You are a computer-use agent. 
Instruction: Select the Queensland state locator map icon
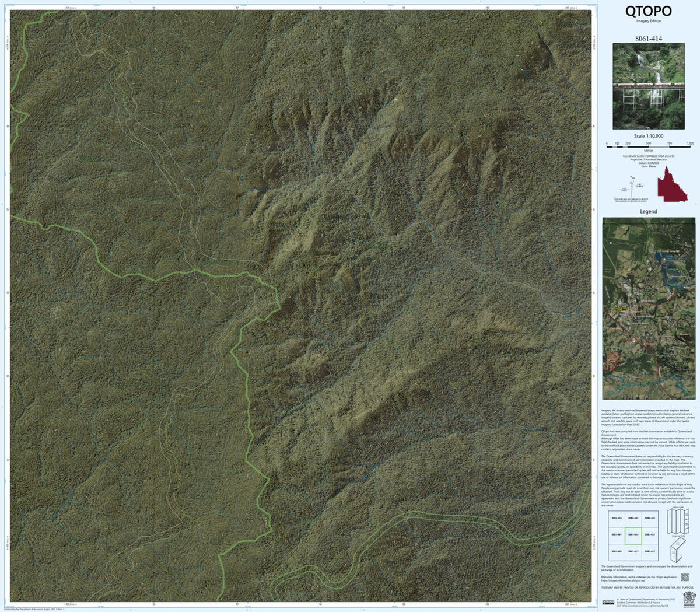pyautogui.click(x=673, y=184)
